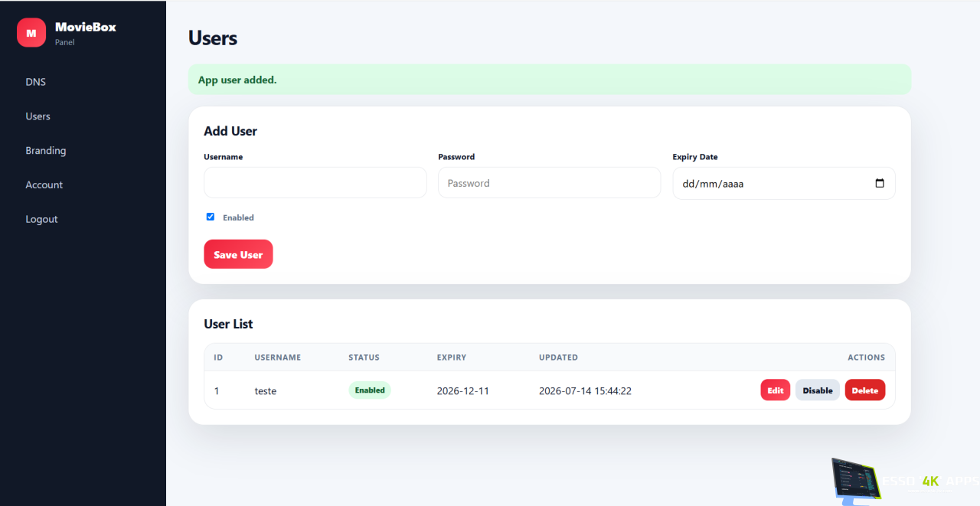Click the Save User button

238,254
